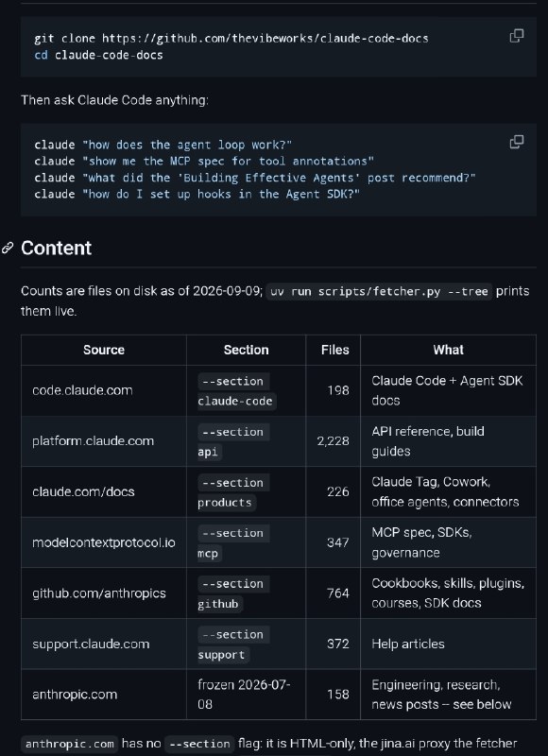This screenshot has height=756, width=548.
Task: Click support.claude.com source entry
Action: point(91,644)
